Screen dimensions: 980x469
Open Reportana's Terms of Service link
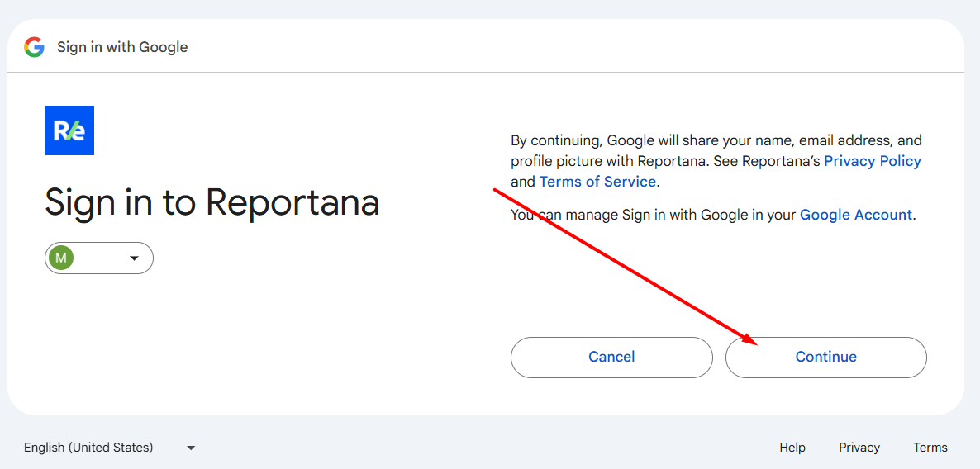click(597, 182)
